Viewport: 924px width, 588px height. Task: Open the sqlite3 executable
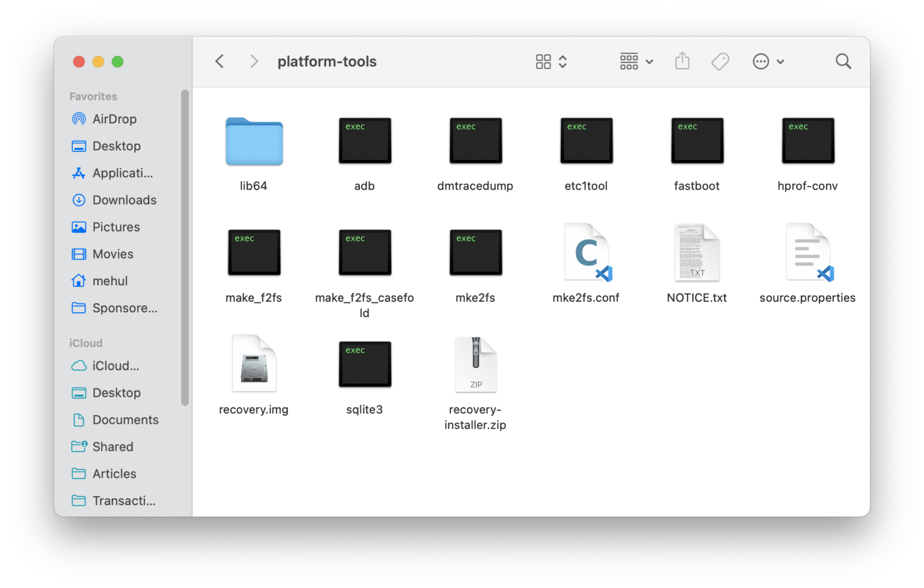click(x=364, y=364)
